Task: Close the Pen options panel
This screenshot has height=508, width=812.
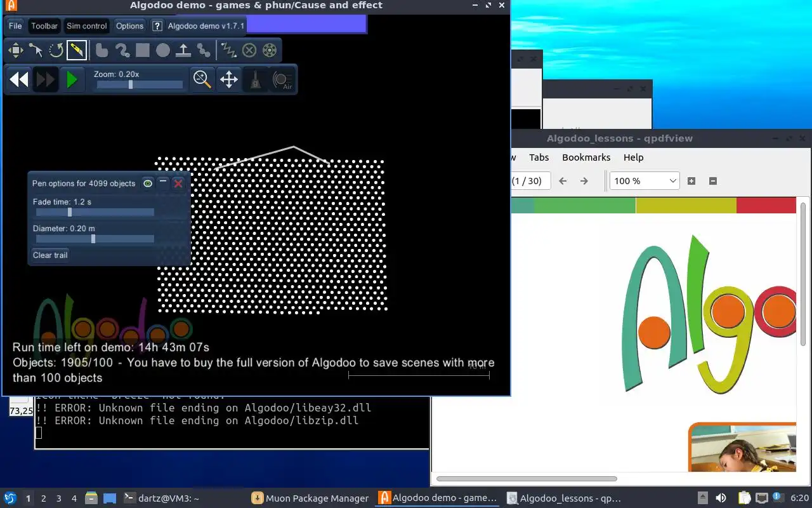Action: tap(178, 184)
